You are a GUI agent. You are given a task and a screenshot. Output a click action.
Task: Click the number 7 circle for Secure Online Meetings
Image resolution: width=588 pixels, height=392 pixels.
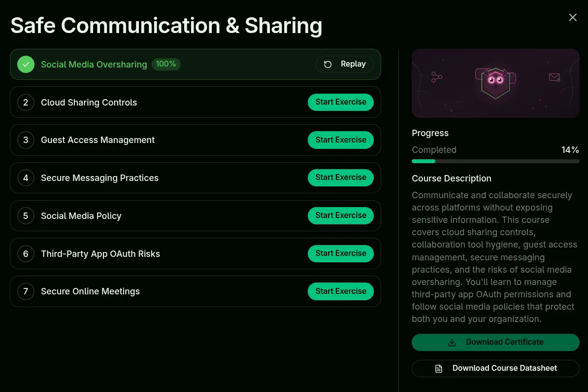pyautogui.click(x=26, y=291)
